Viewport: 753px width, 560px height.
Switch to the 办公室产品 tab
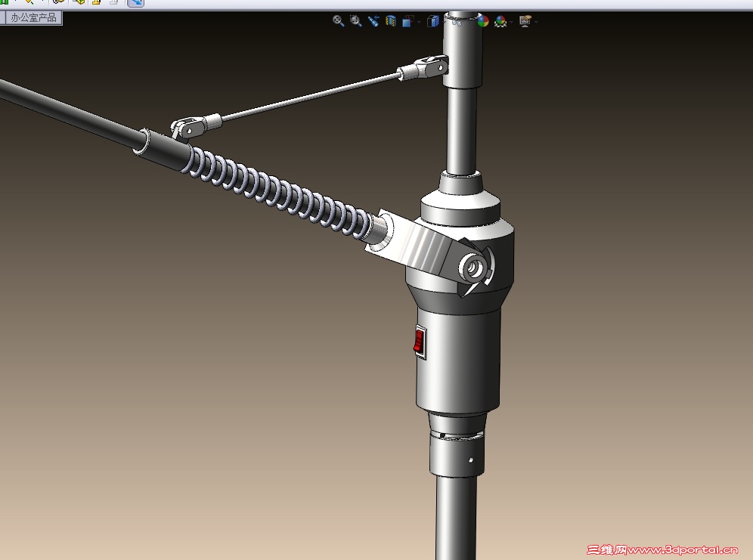pos(33,17)
